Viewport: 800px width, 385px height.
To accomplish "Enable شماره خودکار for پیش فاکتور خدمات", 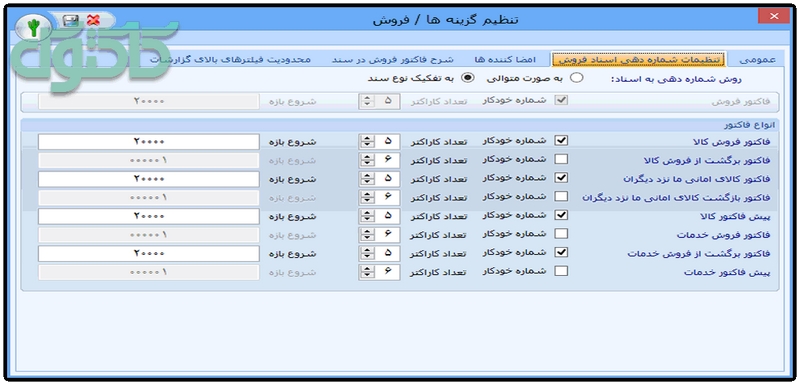I will pos(561,271).
